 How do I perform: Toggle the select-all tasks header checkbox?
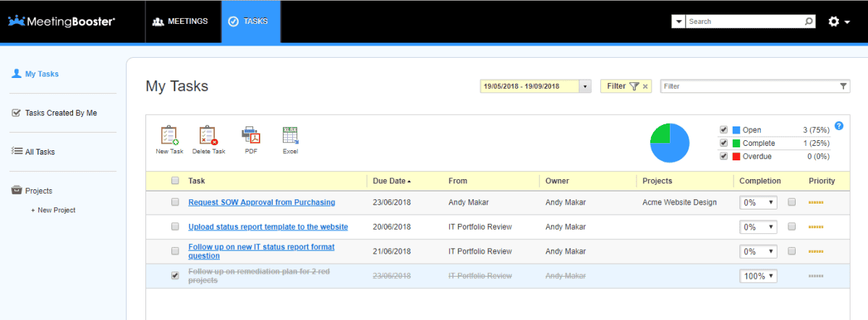175,181
